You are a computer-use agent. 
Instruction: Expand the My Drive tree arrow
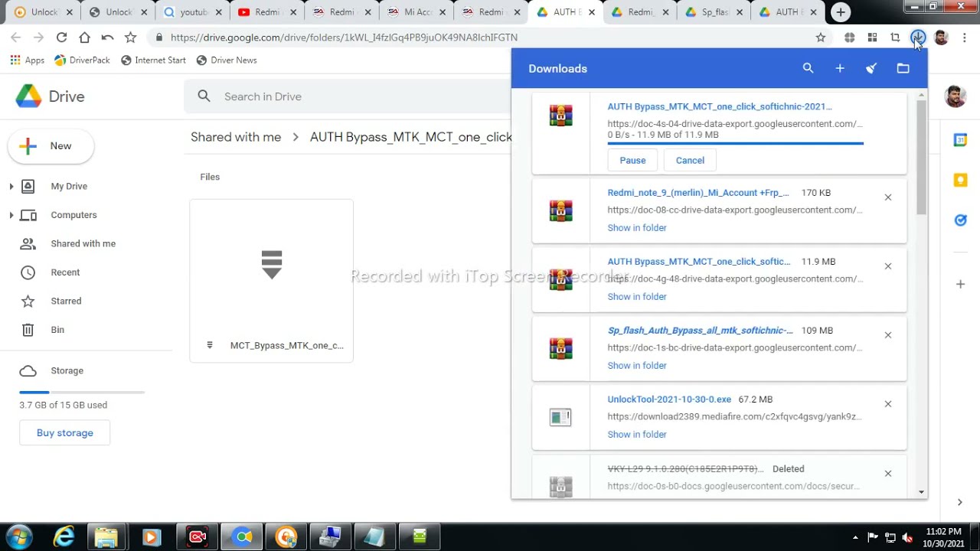tap(11, 186)
